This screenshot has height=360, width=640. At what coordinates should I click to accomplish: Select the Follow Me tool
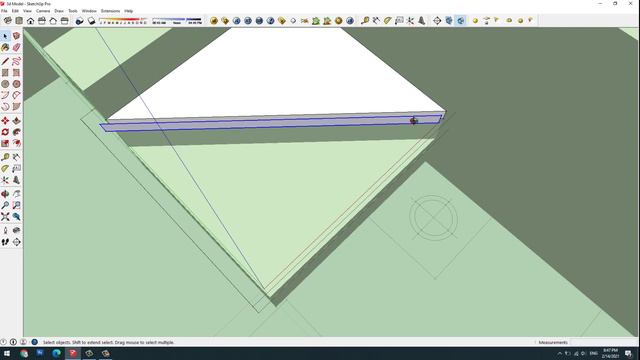[16, 132]
